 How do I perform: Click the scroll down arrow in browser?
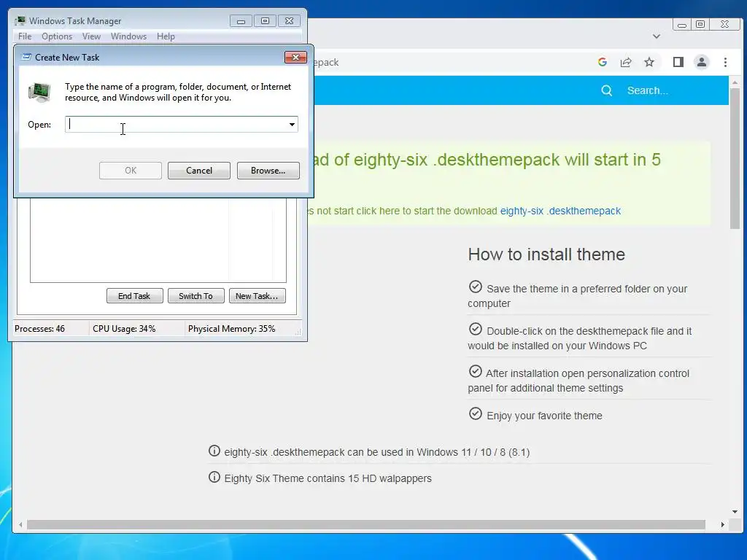[x=735, y=512]
